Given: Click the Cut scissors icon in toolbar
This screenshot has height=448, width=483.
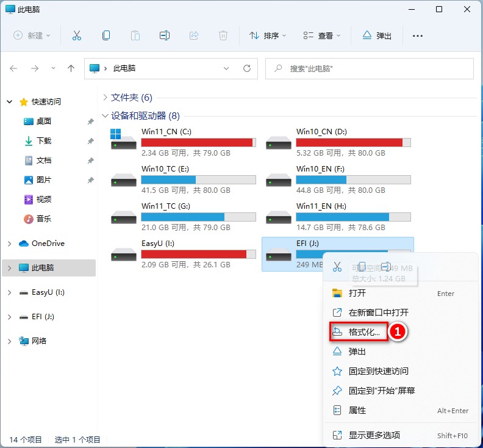Looking at the screenshot, I should 76,35.
